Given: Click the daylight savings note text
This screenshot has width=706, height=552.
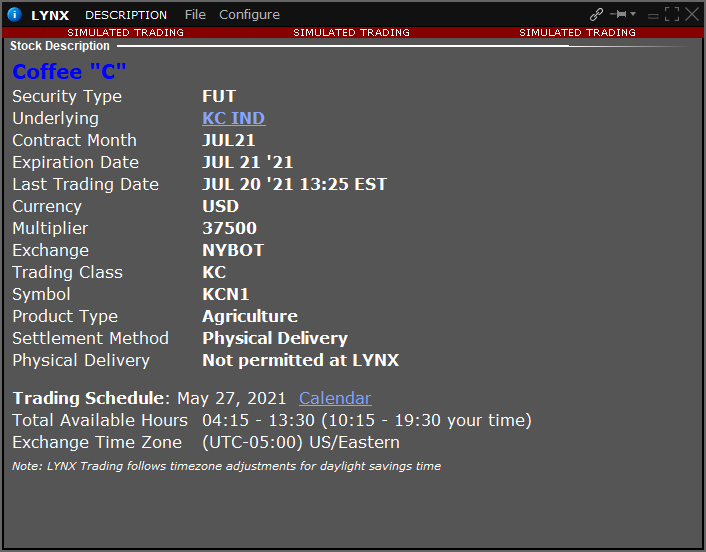Looking at the screenshot, I should [226, 466].
